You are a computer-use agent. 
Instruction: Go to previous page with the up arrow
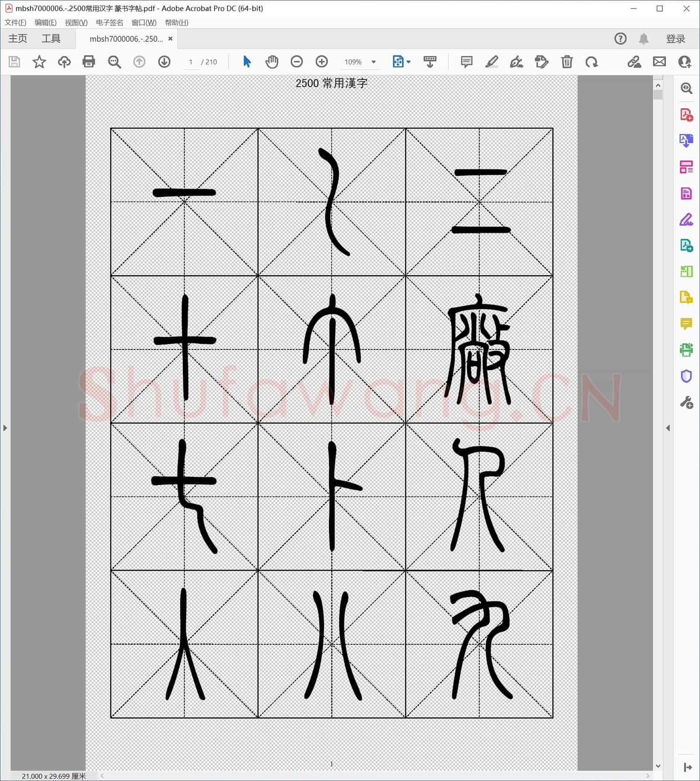(x=139, y=62)
